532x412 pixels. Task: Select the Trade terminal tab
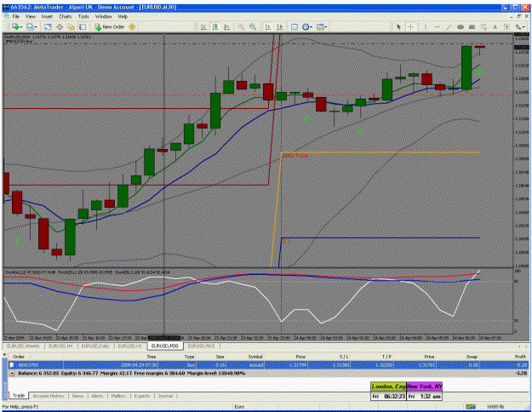(x=19, y=396)
